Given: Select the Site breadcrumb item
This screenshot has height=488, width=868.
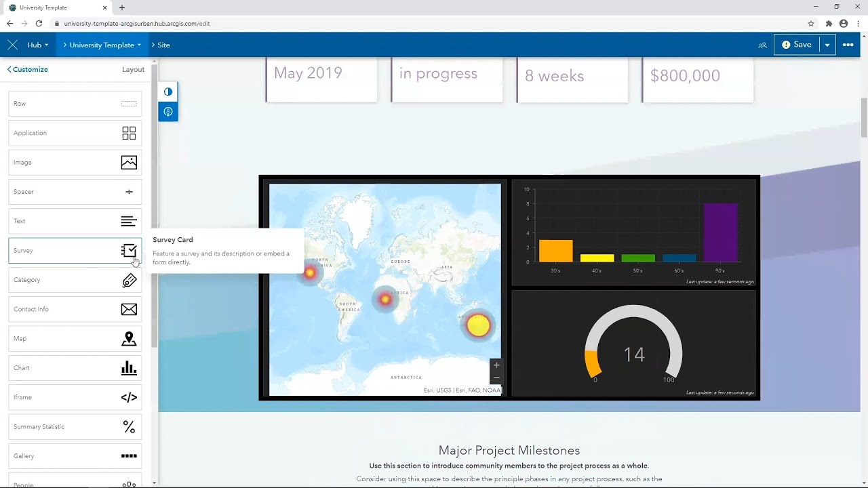Looking at the screenshot, I should [x=163, y=45].
